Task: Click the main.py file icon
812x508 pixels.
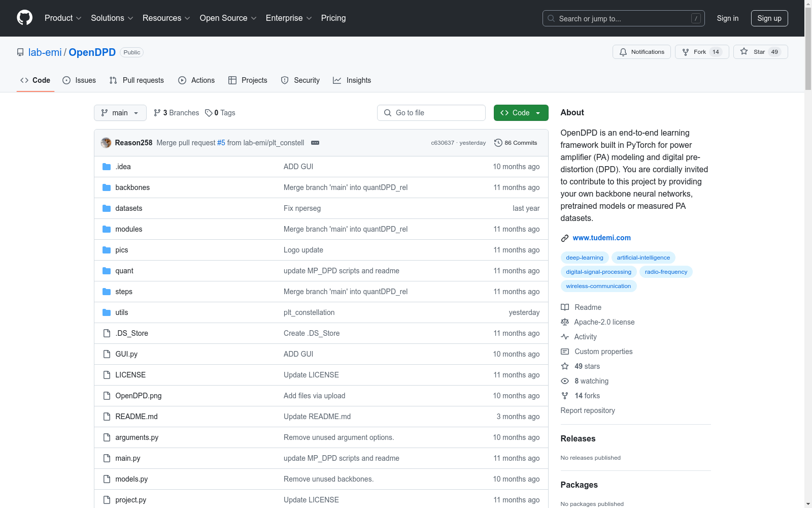Action: (x=107, y=458)
